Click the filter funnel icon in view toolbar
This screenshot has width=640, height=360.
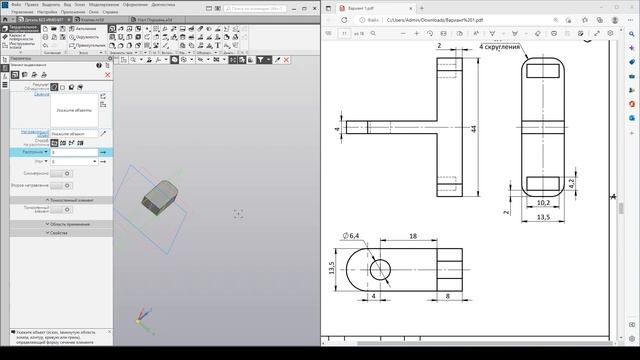260,60
